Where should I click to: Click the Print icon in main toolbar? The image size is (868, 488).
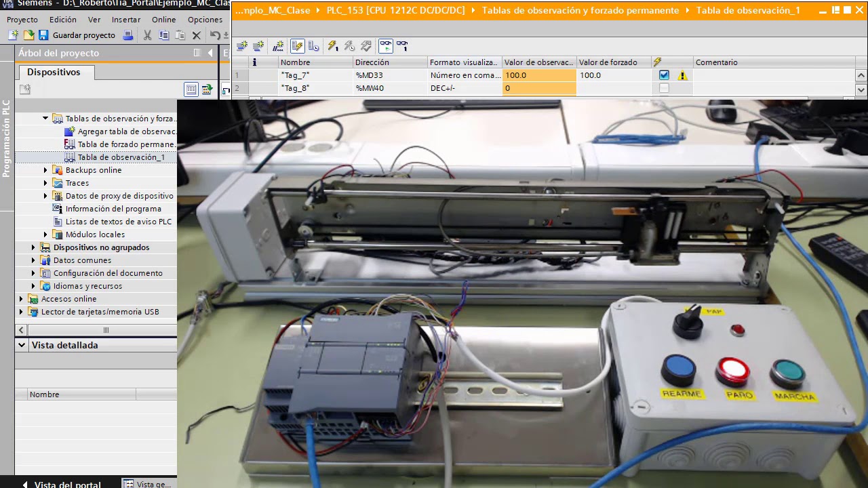(128, 35)
